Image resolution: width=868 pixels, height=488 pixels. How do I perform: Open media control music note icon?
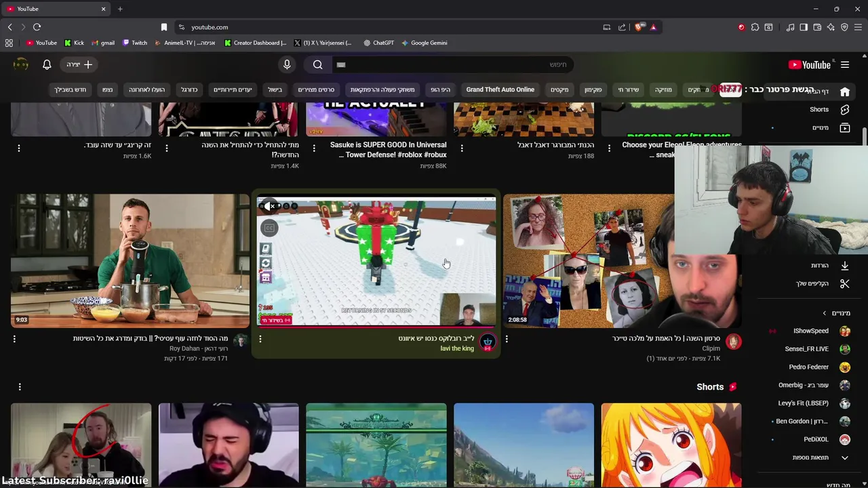tap(790, 27)
